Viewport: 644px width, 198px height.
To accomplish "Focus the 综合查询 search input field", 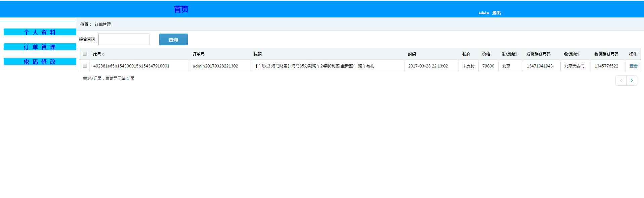I will [x=124, y=39].
